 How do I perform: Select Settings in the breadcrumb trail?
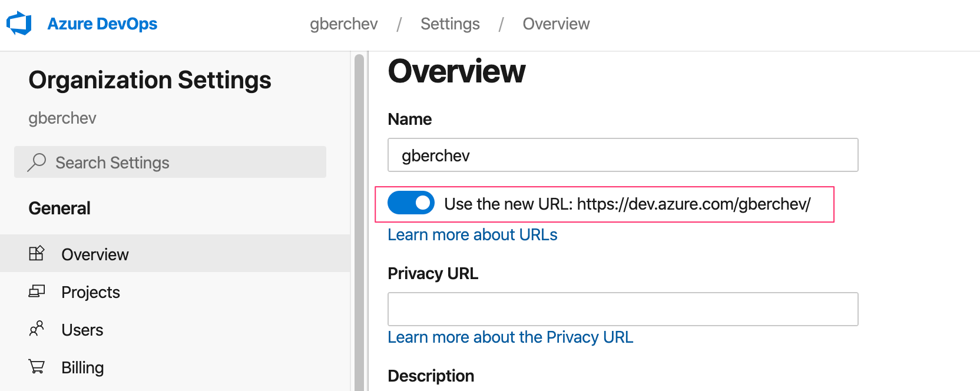(x=450, y=24)
